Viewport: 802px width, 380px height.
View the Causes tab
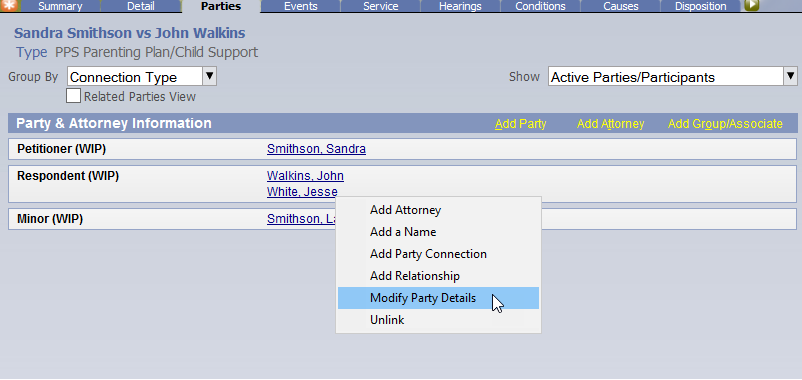click(x=620, y=6)
